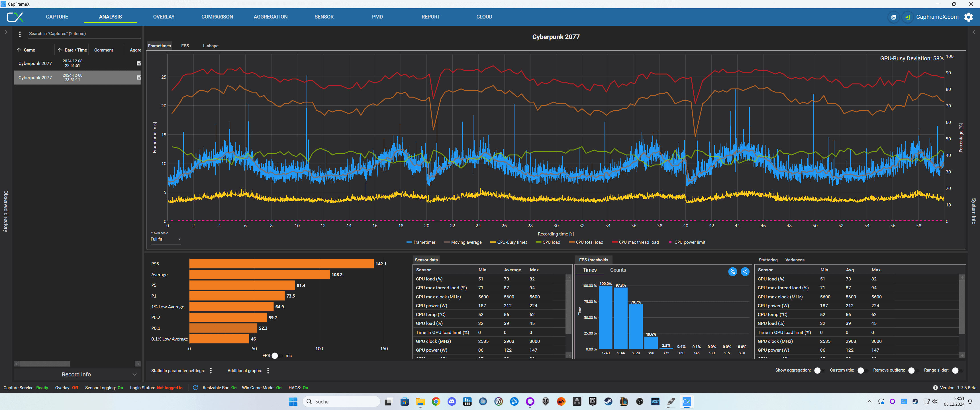Uncheck the first Cyberpunk 2077 capture's checkbox
This screenshot has width=980, height=410.
[139, 63]
